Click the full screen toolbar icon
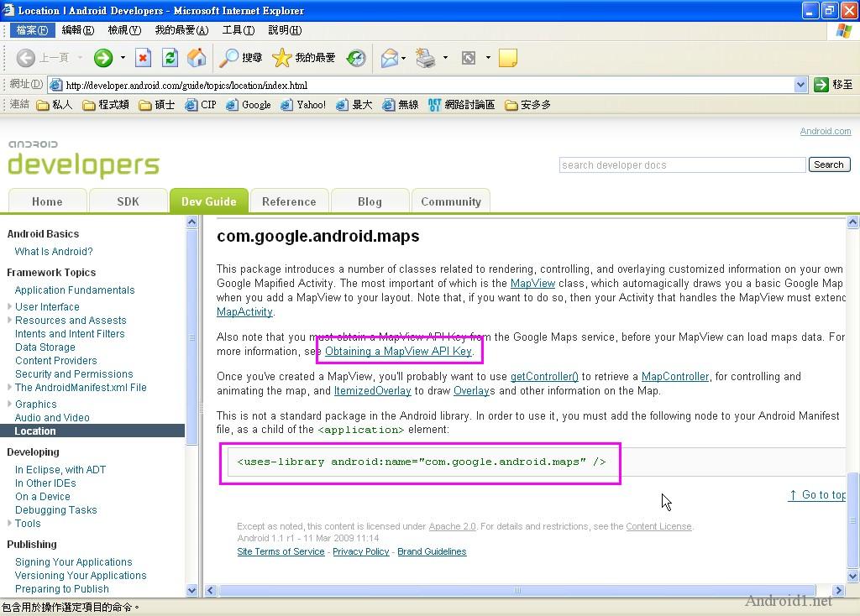Viewport: 860px width, 616px height. click(469, 58)
